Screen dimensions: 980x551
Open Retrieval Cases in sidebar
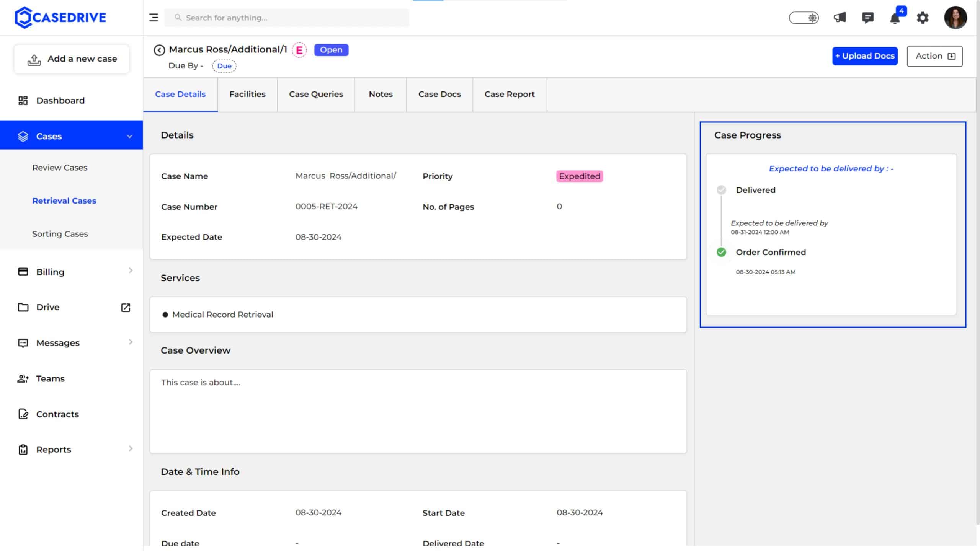coord(64,201)
